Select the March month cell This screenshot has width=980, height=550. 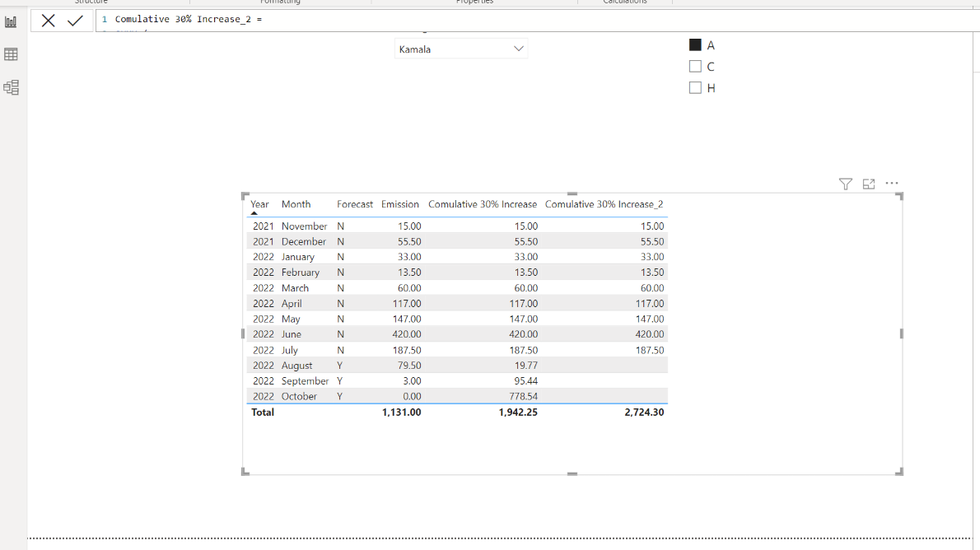pyautogui.click(x=295, y=288)
